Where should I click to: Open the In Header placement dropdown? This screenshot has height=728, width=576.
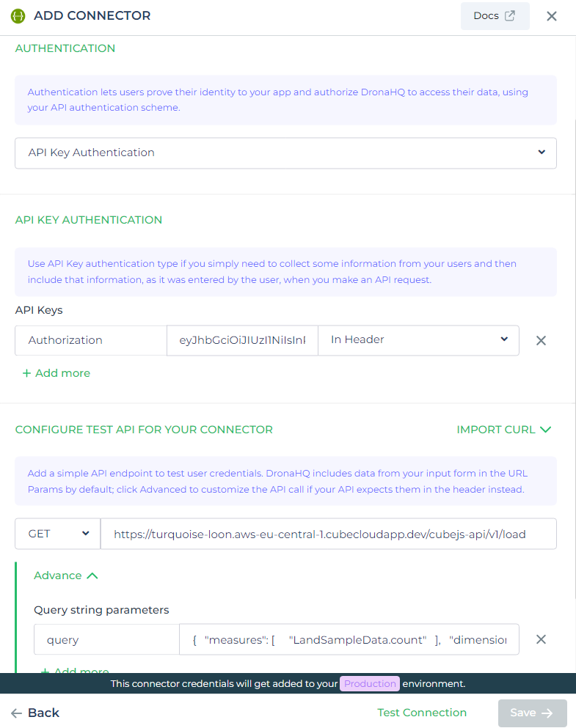pos(504,340)
